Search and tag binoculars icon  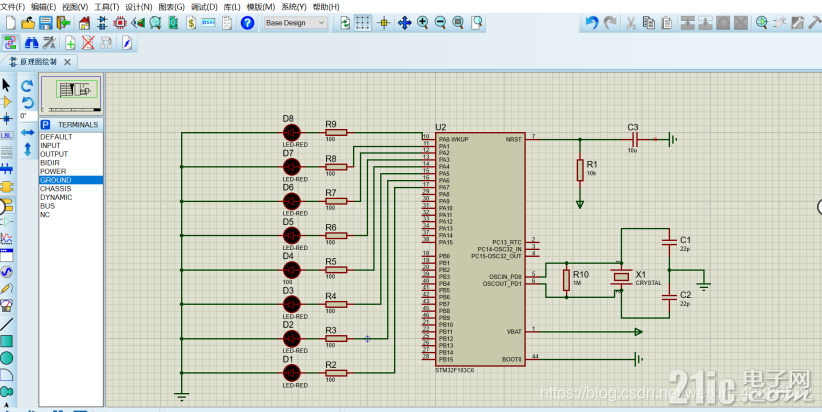(x=31, y=43)
